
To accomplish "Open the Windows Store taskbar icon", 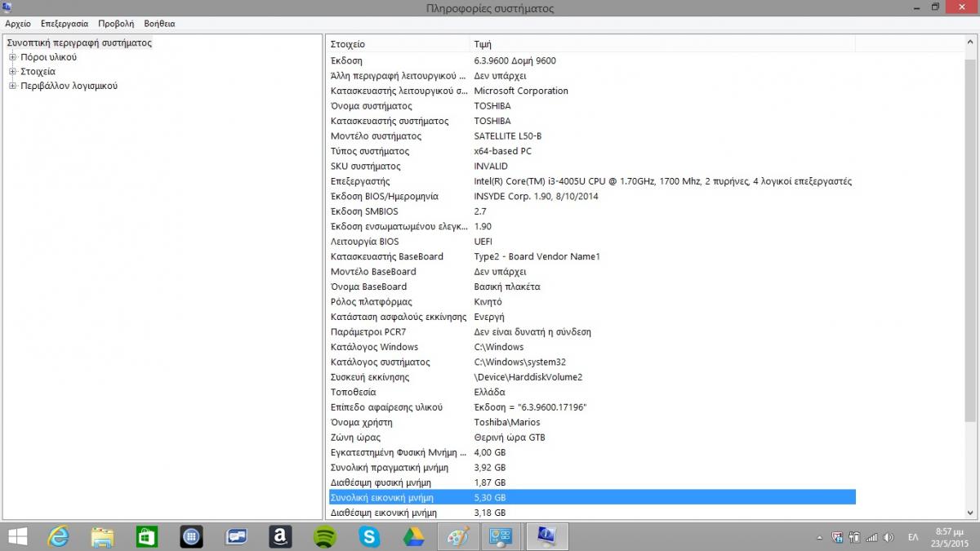I will point(147,537).
